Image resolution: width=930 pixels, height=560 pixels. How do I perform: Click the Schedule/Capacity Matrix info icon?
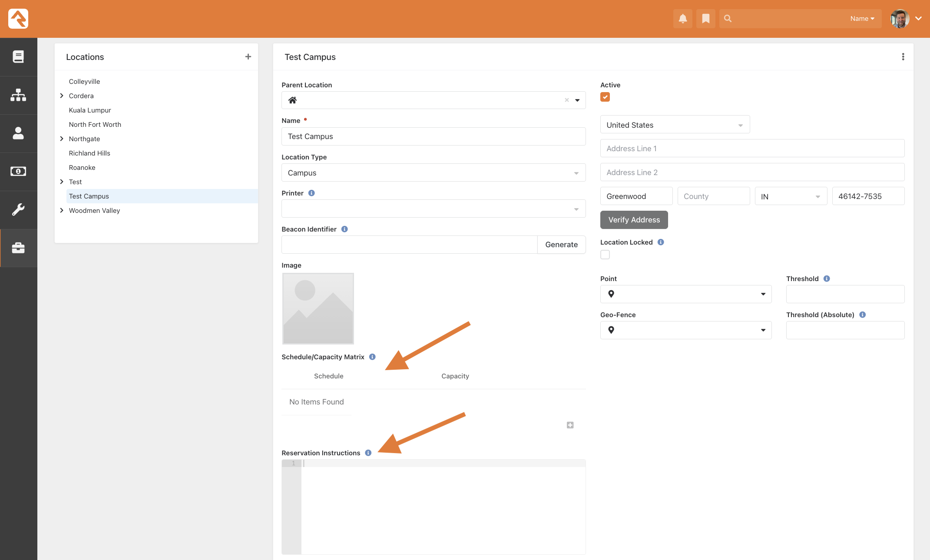click(372, 357)
